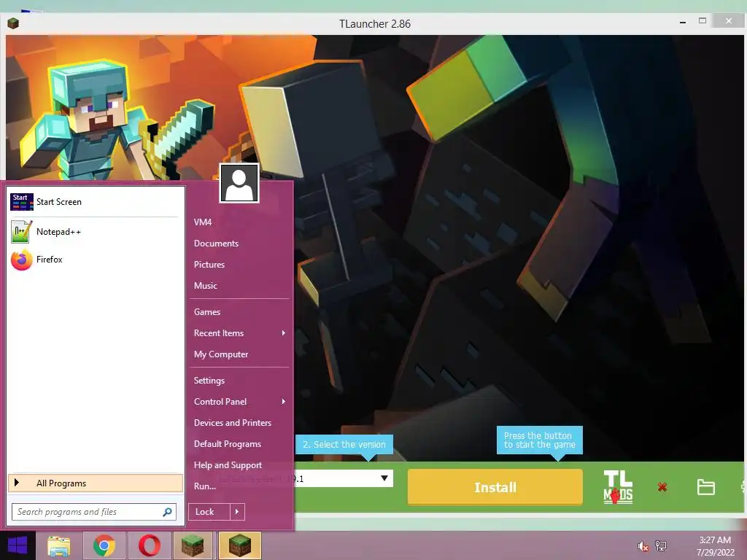This screenshot has height=560, width=747.
Task: Click the Windows Start button
Action: point(18,545)
